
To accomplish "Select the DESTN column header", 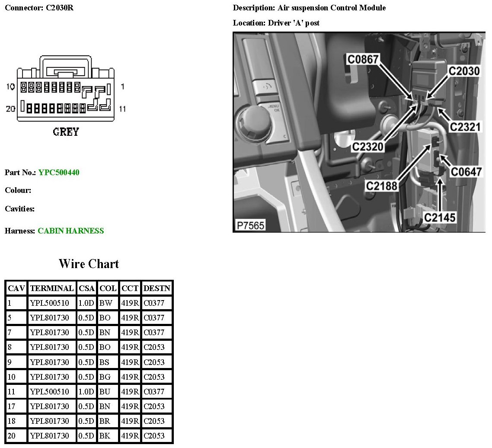I will (157, 288).
